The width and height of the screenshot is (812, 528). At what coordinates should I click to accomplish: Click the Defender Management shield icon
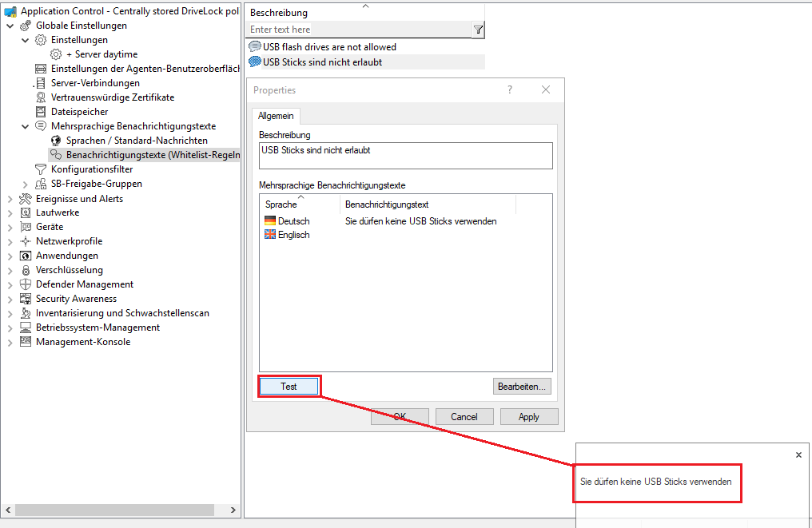point(26,284)
